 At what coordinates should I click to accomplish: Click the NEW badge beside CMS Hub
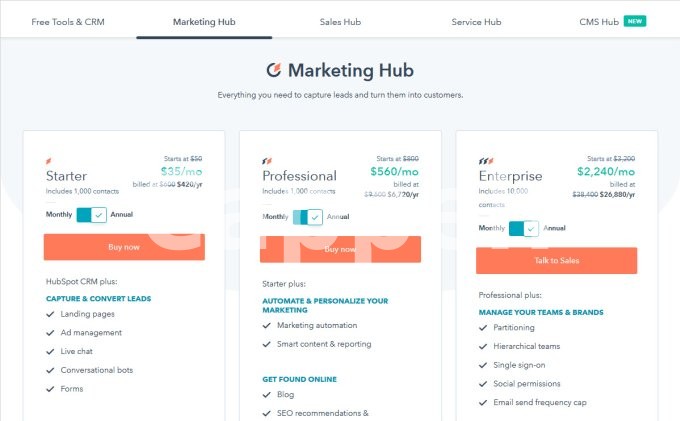[x=635, y=20]
